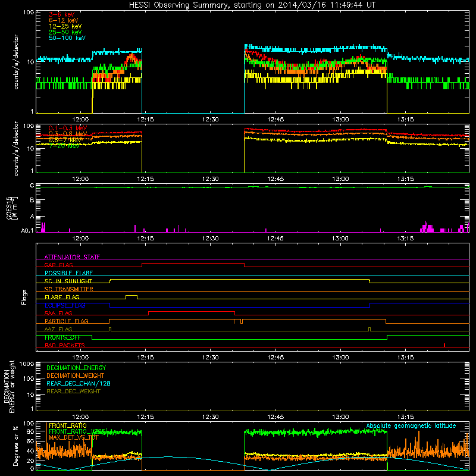Select the ECLIPSE_FLAG label
Viewport: 476px width, 476px height.
[x=65, y=305]
